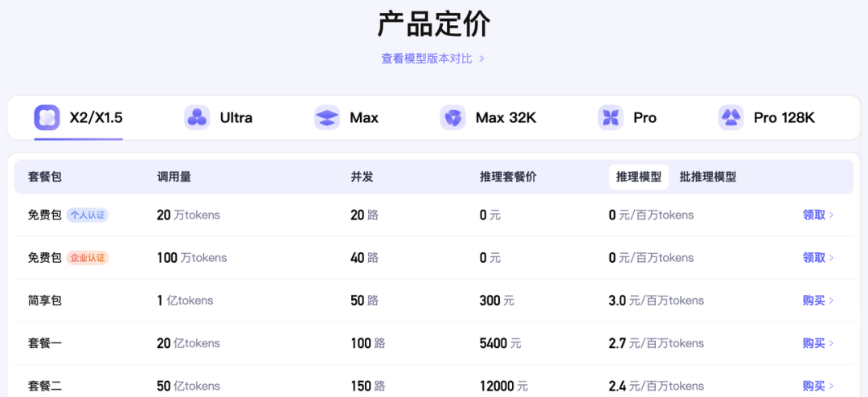Click the 20 万tokens usage cell
This screenshot has width=868, height=397.
188,215
